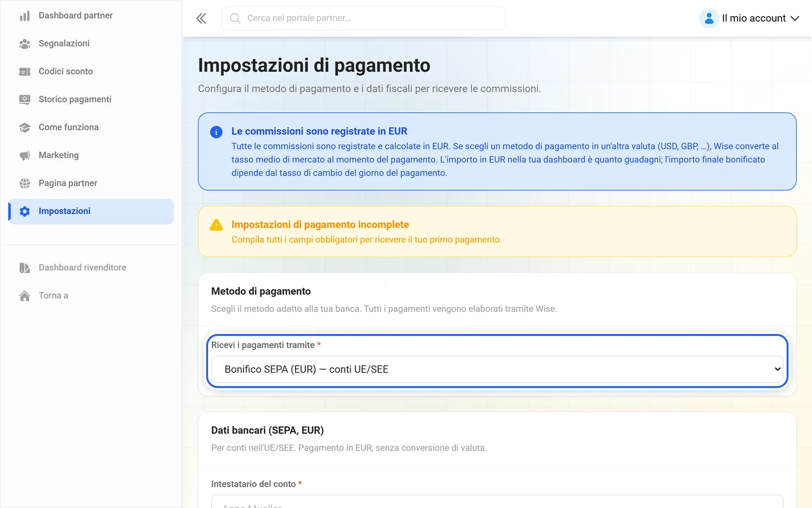812x508 pixels.
Task: Open Pagina partner link
Action: pos(91,183)
